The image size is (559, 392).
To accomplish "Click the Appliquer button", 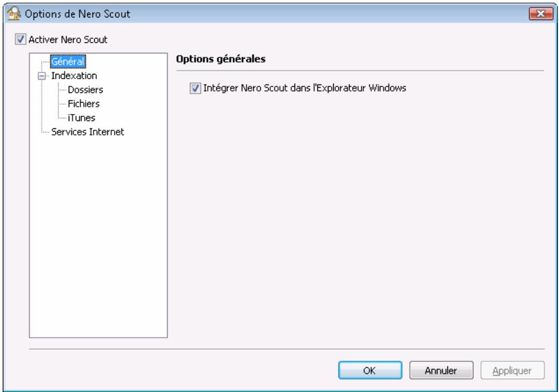I will tap(512, 370).
